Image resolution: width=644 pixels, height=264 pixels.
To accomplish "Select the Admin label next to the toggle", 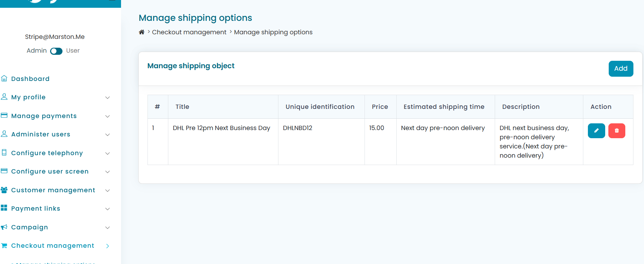I will pos(37,51).
